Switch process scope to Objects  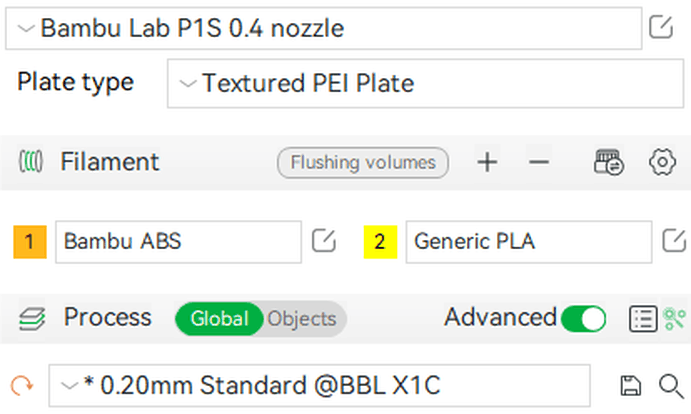(302, 318)
